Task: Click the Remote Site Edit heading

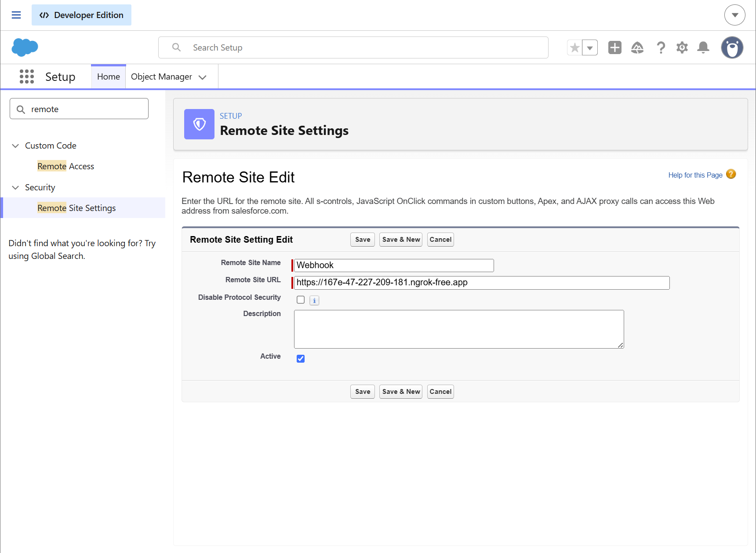Action: click(x=238, y=177)
